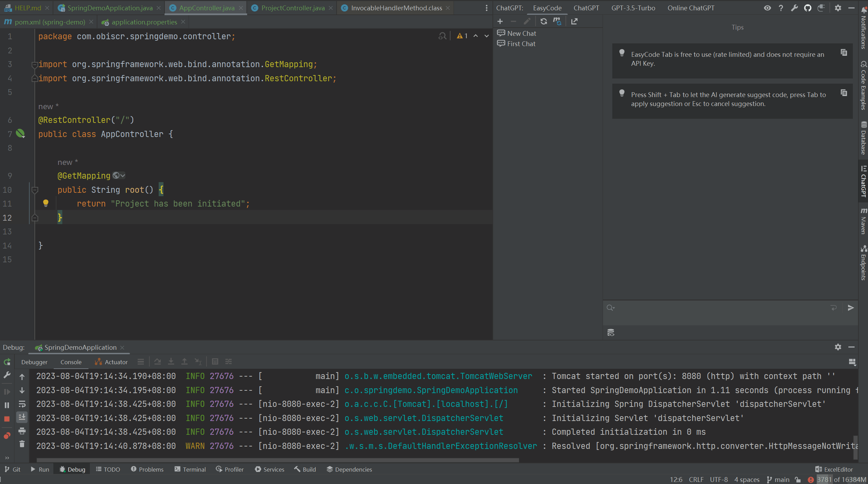Print console output via printer icon
Screen dimensions: 868x484
coord(22,431)
